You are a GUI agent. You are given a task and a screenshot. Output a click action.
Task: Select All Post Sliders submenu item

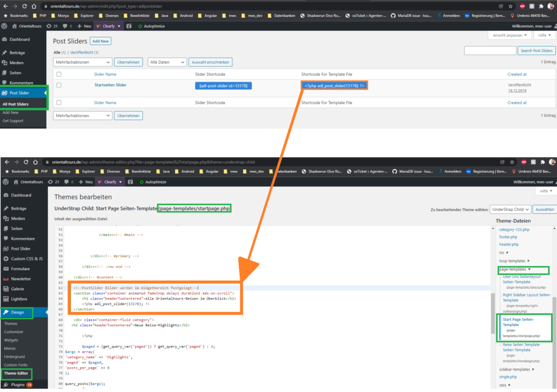[16, 104]
